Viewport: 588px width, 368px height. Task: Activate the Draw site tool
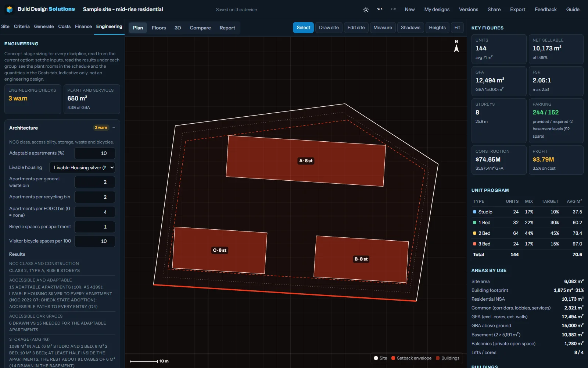[329, 28]
